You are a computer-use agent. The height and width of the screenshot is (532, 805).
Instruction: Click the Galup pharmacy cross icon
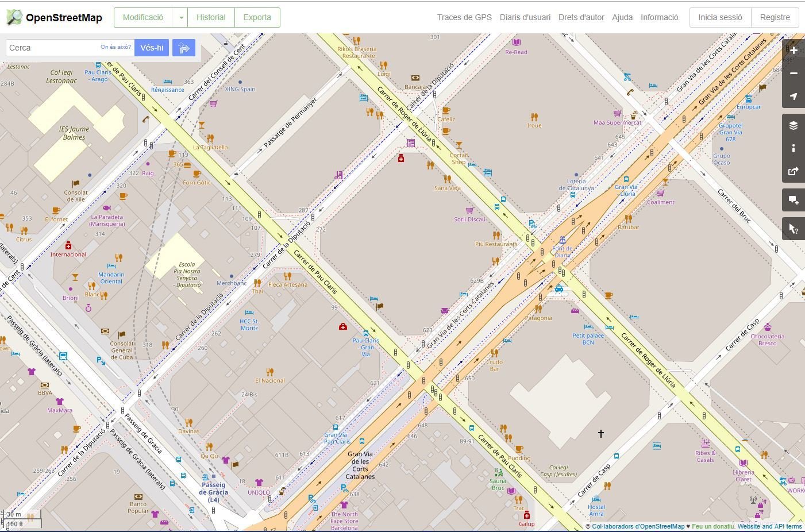(526, 515)
